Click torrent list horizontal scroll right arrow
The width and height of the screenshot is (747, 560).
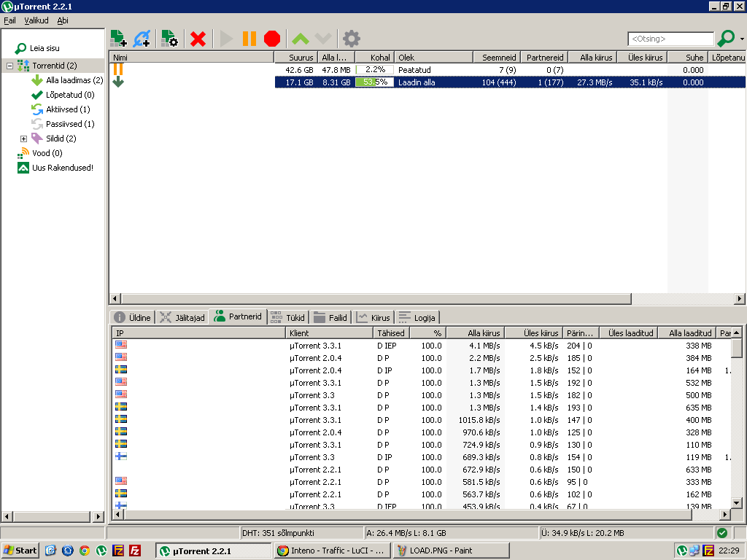(x=740, y=298)
